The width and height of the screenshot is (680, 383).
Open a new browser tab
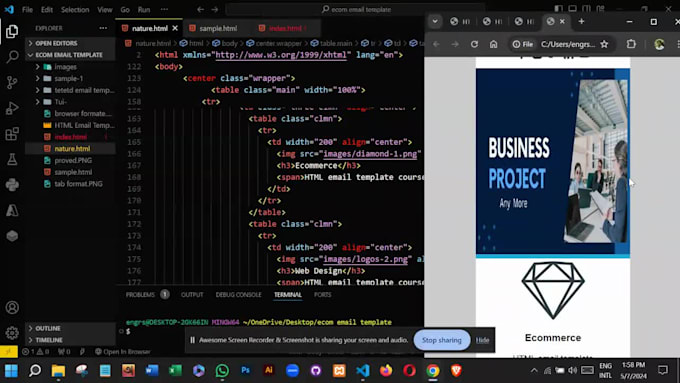click(582, 21)
